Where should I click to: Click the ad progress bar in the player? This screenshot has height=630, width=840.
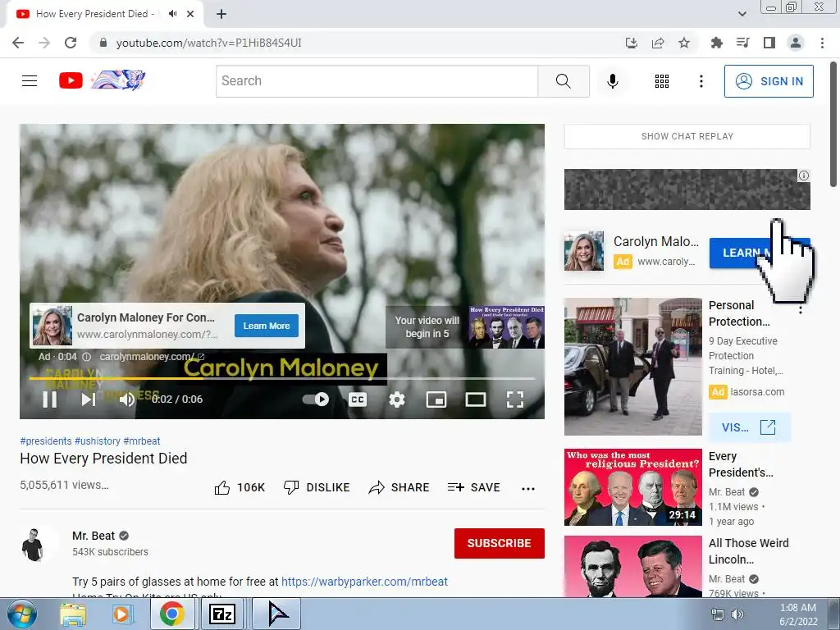point(282,379)
